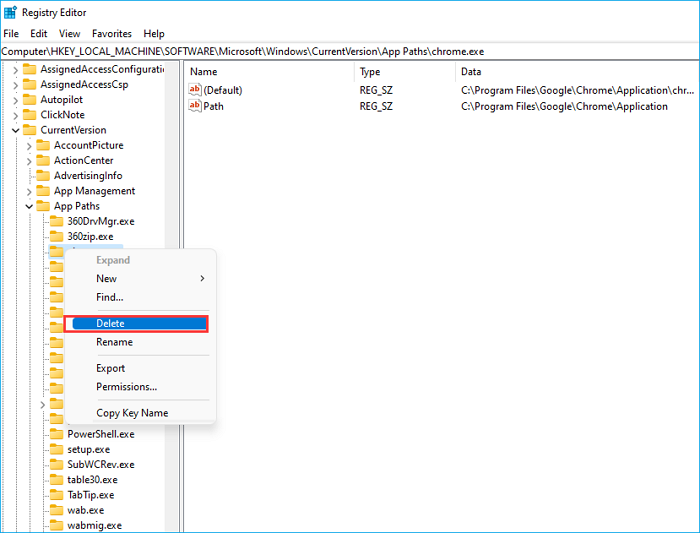Click the Registry Editor app icon in title bar
The image size is (700, 533).
pos(10,12)
